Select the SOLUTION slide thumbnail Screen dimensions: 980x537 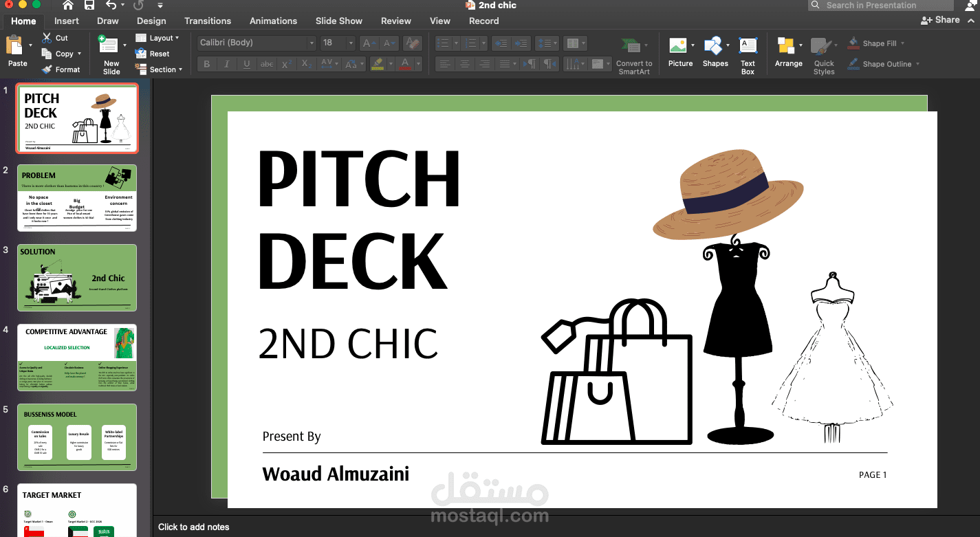click(x=77, y=278)
